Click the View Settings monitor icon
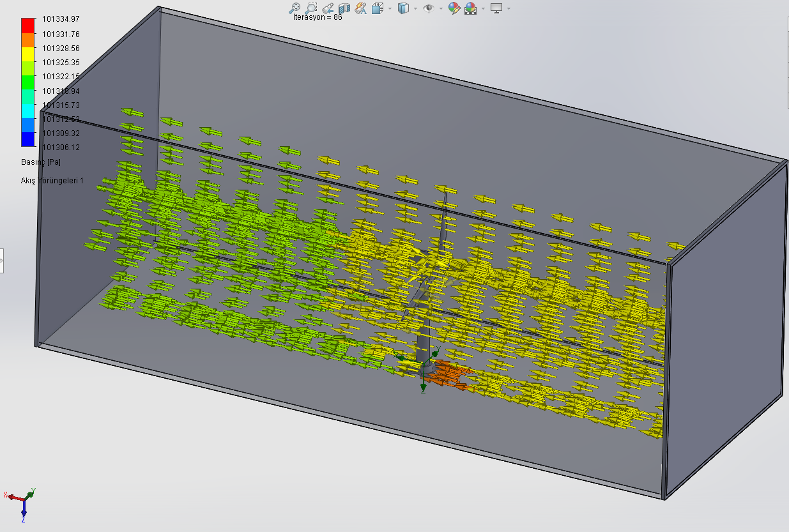Image resolution: width=789 pixels, height=532 pixels. point(497,8)
